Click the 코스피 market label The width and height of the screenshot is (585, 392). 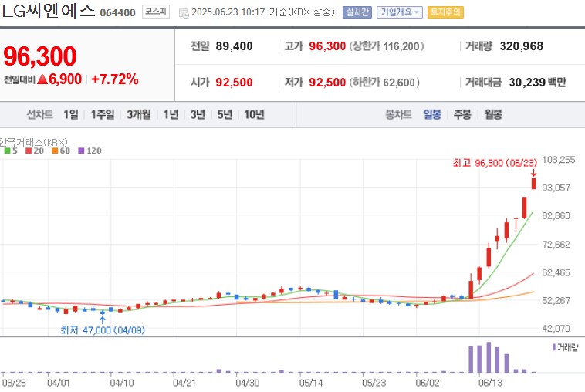156,12
